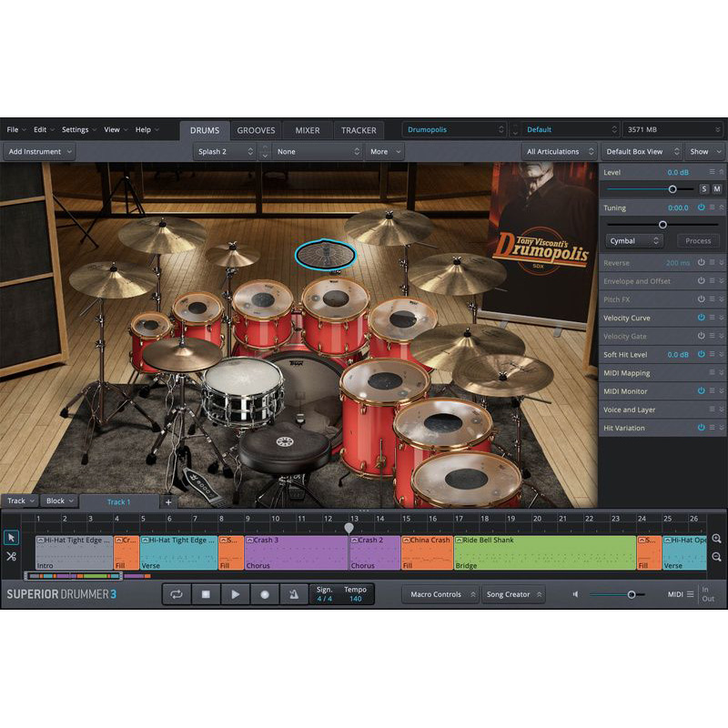Toggle the Hit Variation power button
Image resolution: width=728 pixels, height=728 pixels.
[701, 428]
